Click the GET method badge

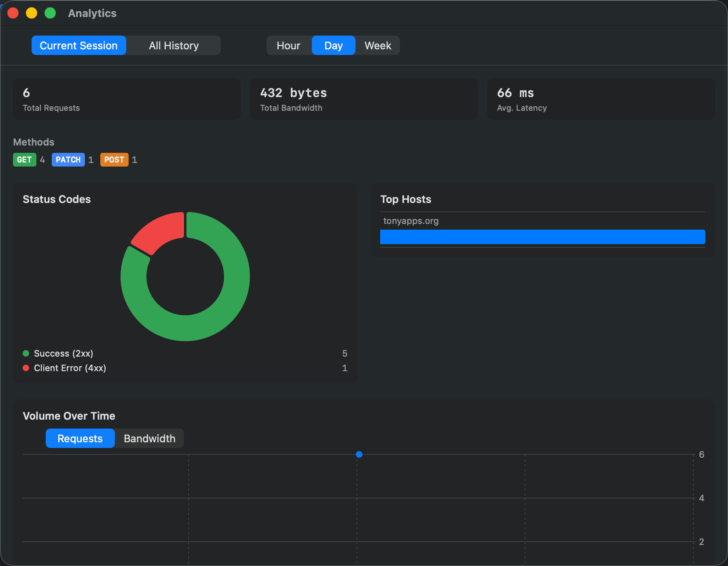(x=24, y=160)
